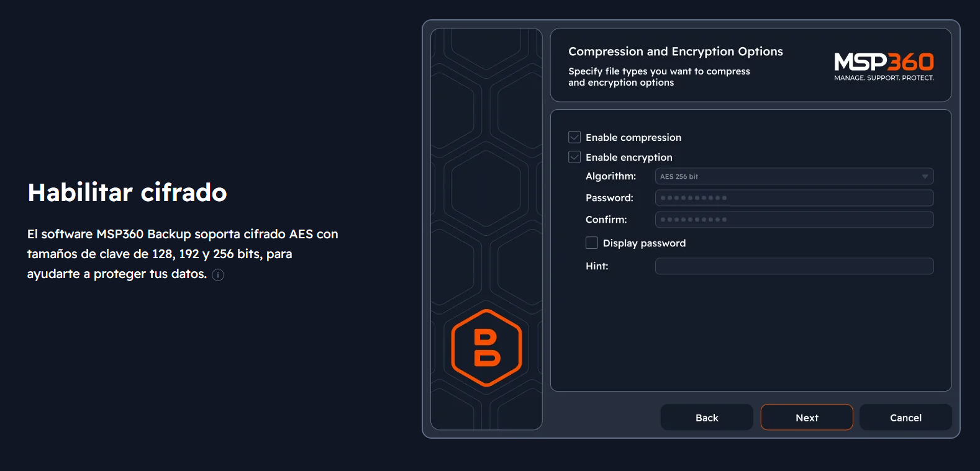The width and height of the screenshot is (980, 471).
Task: Click the Enable encryption label text
Action: pyautogui.click(x=629, y=158)
